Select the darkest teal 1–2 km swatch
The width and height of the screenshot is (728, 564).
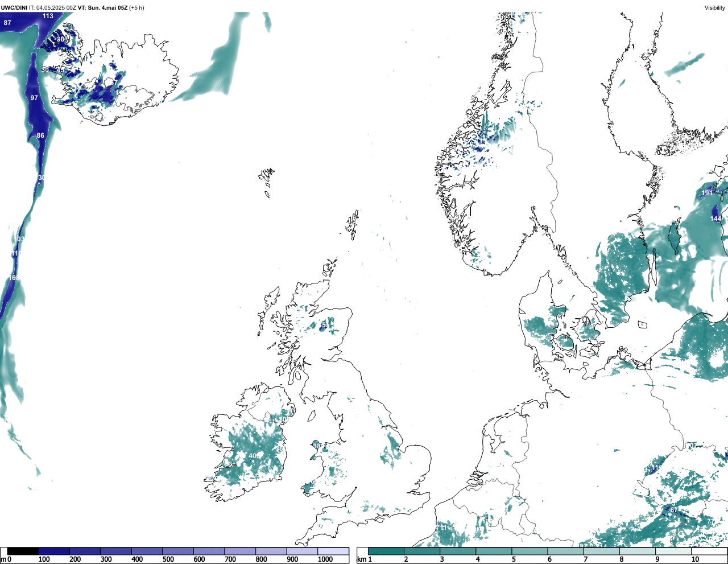pyautogui.click(x=386, y=551)
